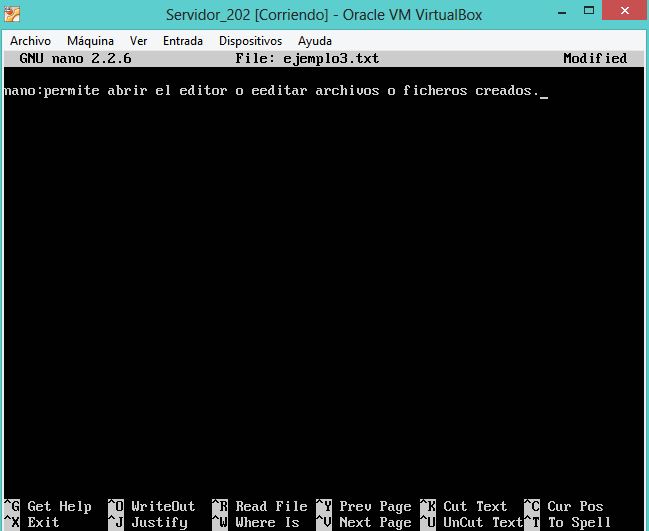Close the Servidor_202 VirtualBox window
The width and height of the screenshot is (649, 531).
click(x=625, y=10)
